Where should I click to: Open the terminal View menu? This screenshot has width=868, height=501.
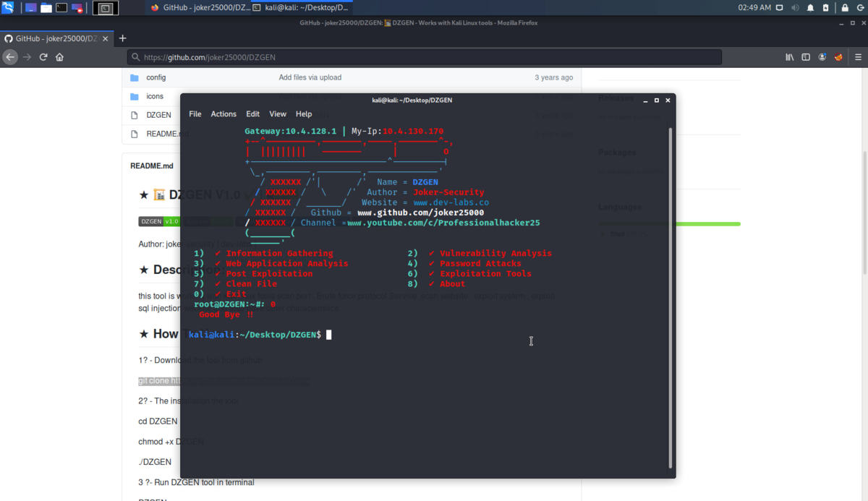(x=278, y=114)
